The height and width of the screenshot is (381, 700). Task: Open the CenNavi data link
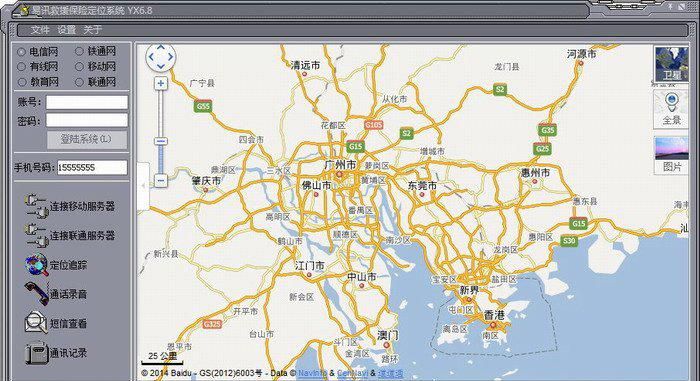click(353, 373)
